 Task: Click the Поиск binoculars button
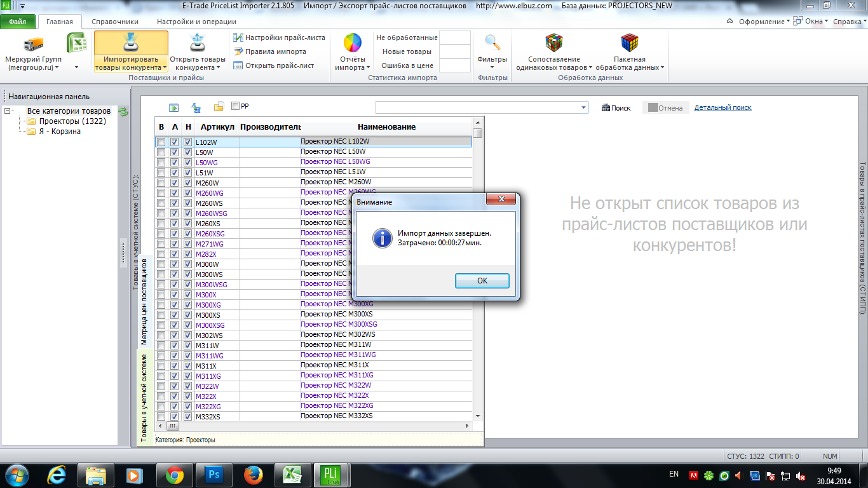[x=616, y=108]
